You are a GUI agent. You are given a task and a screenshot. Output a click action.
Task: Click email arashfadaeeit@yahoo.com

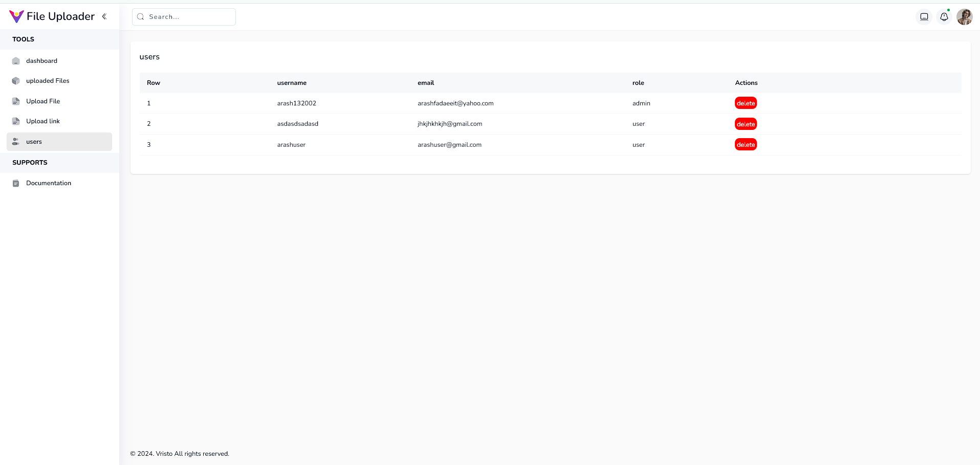tap(455, 103)
